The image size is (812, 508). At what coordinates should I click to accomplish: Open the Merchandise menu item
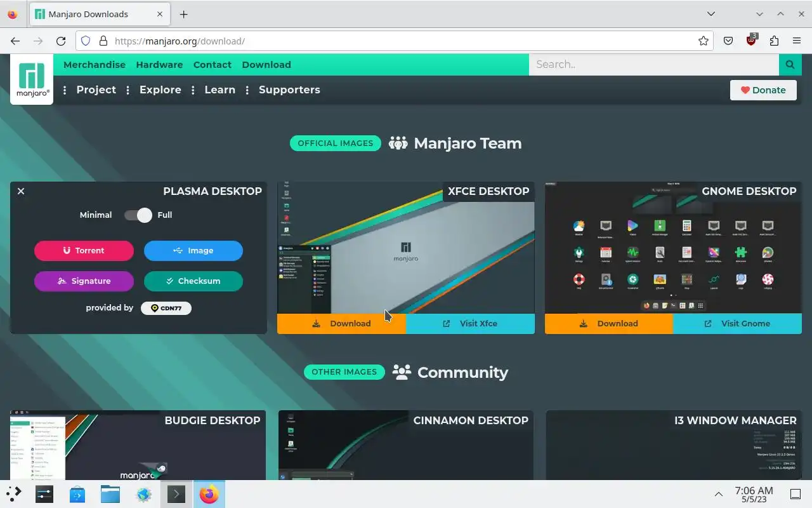click(x=95, y=65)
